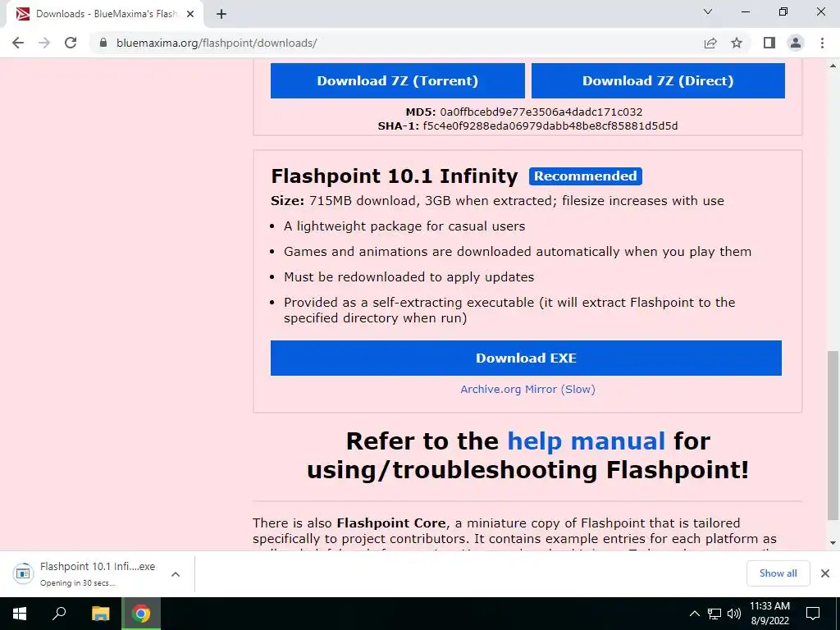Click the downloaded exe file icon
840x630 pixels.
[x=22, y=573]
